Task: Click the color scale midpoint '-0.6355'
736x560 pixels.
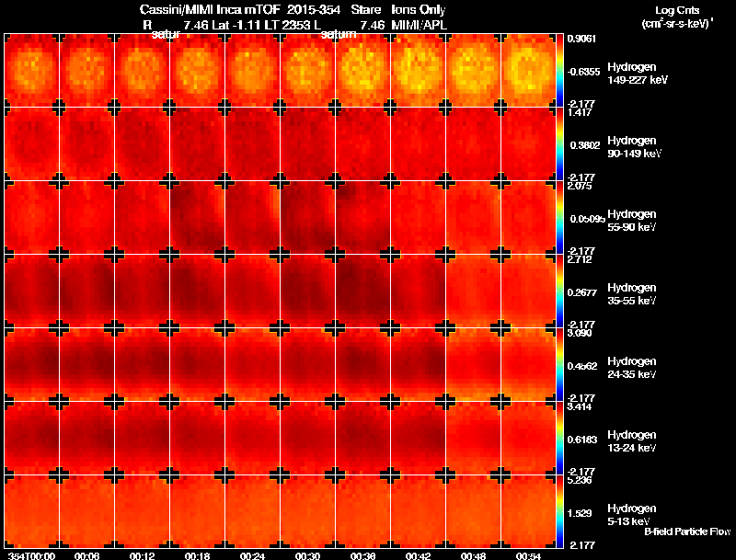Action: pos(583,72)
